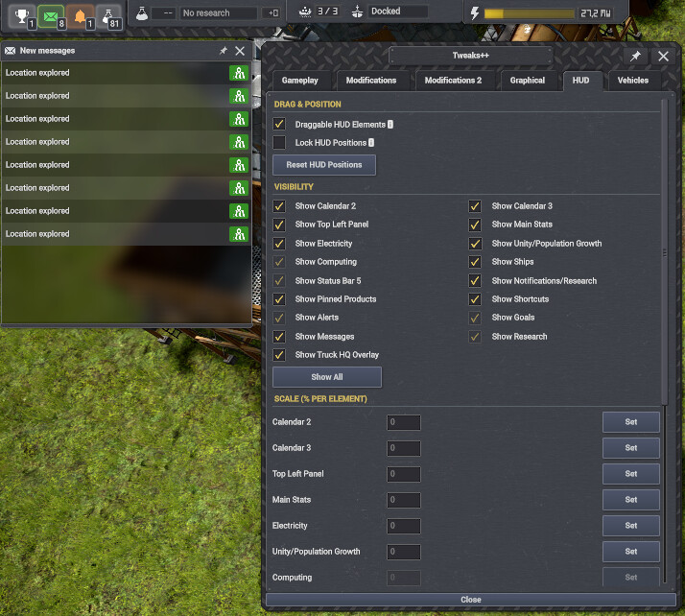Enable the Lock HUD Positions checkbox
The image size is (685, 616).
[x=279, y=142]
